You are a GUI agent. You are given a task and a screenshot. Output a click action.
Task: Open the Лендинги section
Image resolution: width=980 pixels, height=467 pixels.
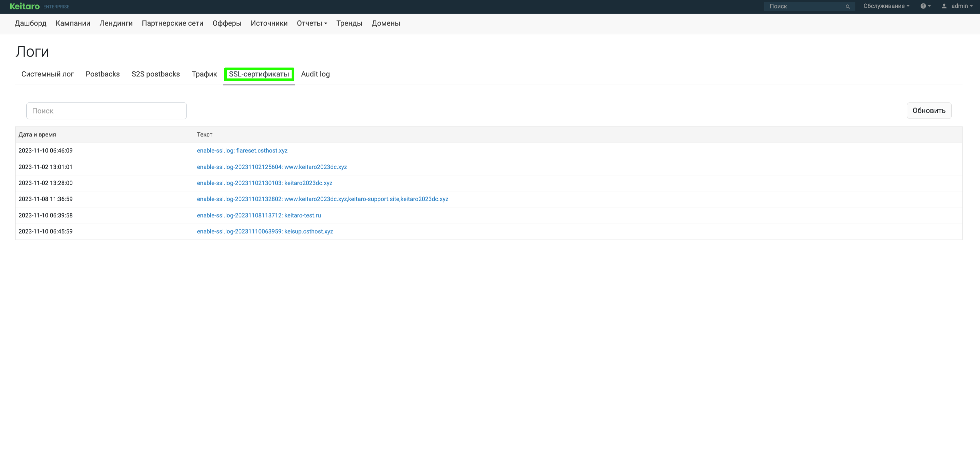tap(116, 23)
